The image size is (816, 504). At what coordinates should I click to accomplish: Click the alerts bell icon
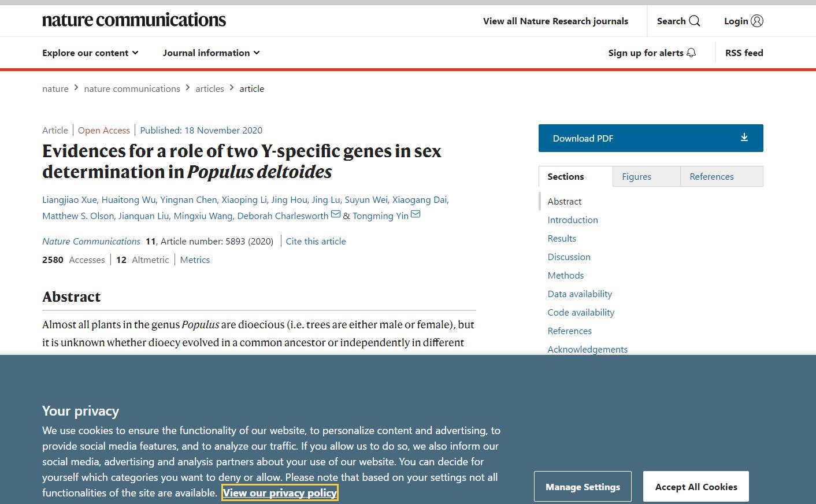pyautogui.click(x=691, y=53)
